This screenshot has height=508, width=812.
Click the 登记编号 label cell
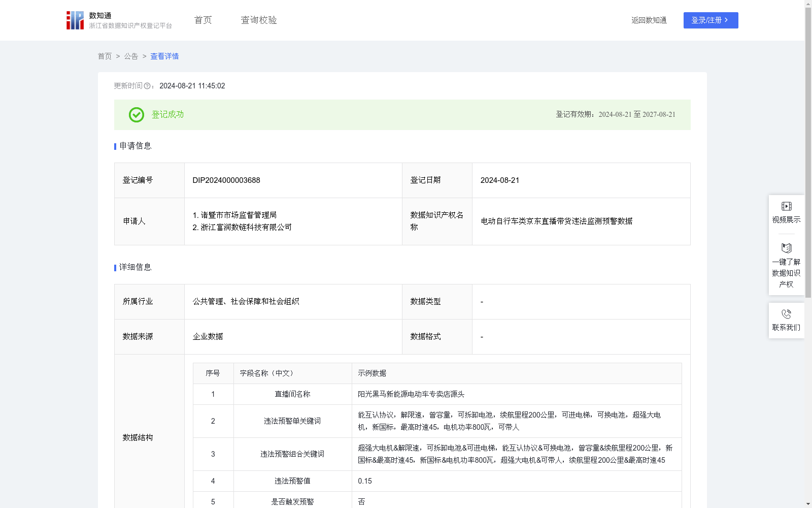pyautogui.click(x=149, y=180)
